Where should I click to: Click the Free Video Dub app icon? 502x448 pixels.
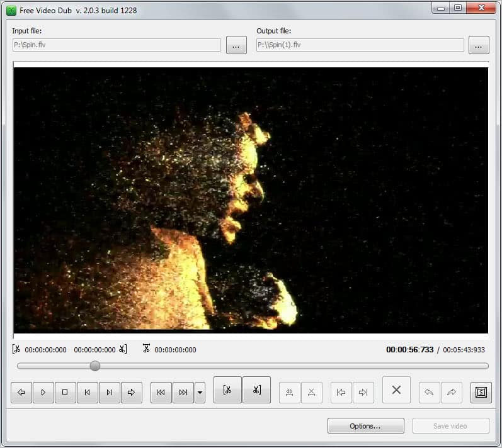click(11, 11)
